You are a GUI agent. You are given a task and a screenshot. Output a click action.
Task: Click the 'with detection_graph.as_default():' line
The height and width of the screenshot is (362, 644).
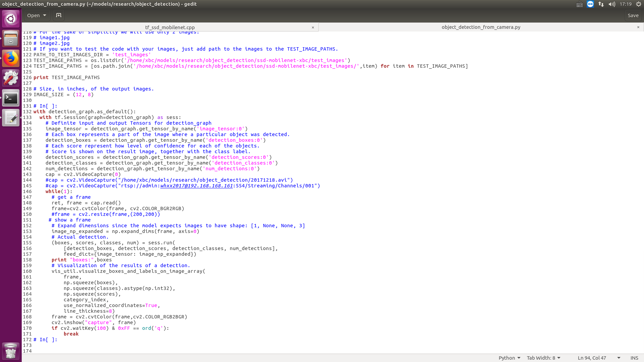pos(85,112)
